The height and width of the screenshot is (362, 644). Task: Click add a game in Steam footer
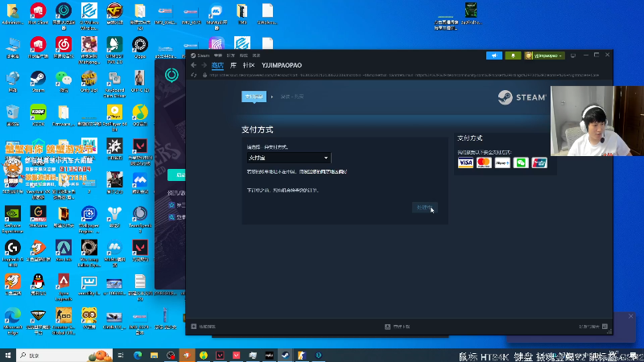pyautogui.click(x=204, y=327)
